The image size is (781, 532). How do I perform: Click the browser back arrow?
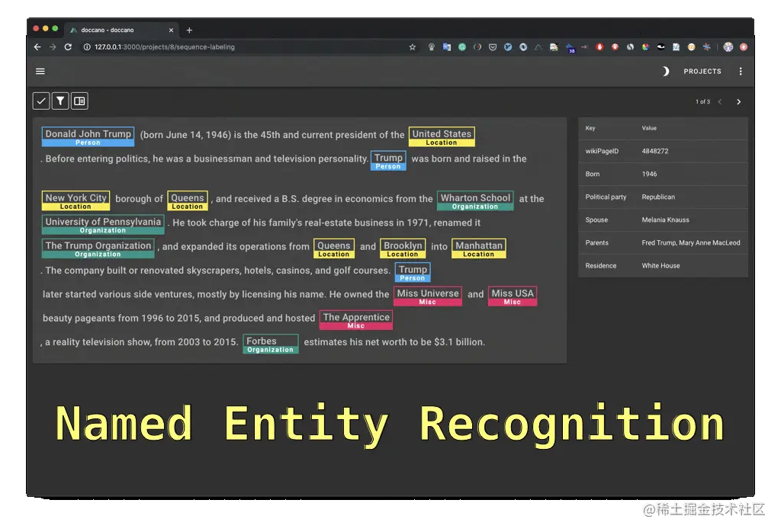(37, 46)
